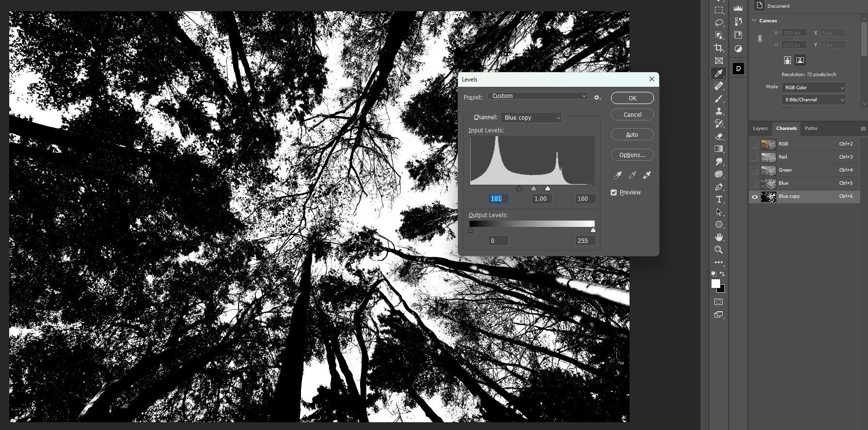868x430 pixels.
Task: Swap foreground and background colors
Action: (x=722, y=274)
